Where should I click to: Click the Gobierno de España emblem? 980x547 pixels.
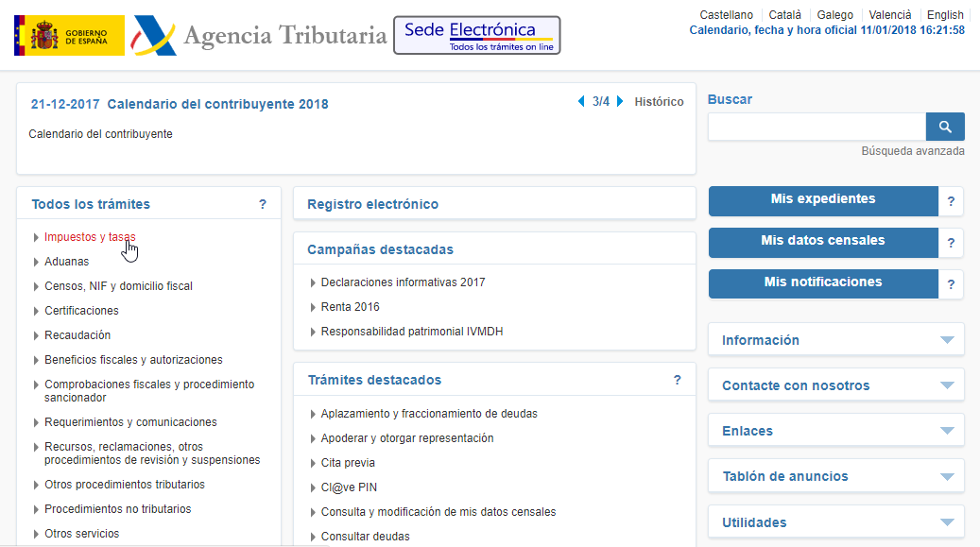coord(68,34)
